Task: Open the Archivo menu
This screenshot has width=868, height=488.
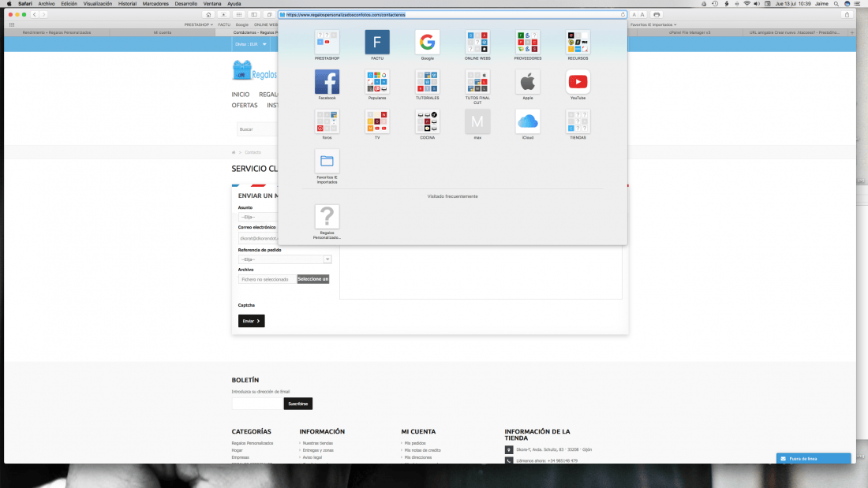Action: click(47, 4)
